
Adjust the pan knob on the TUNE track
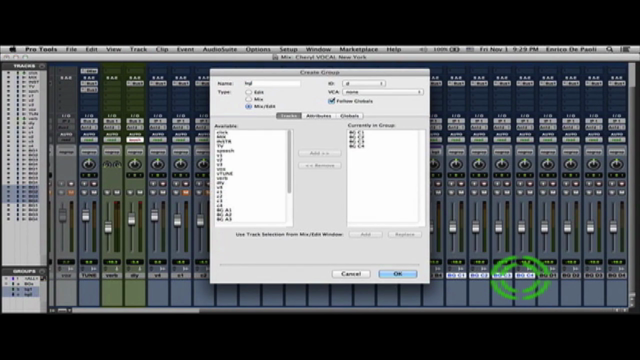89,164
